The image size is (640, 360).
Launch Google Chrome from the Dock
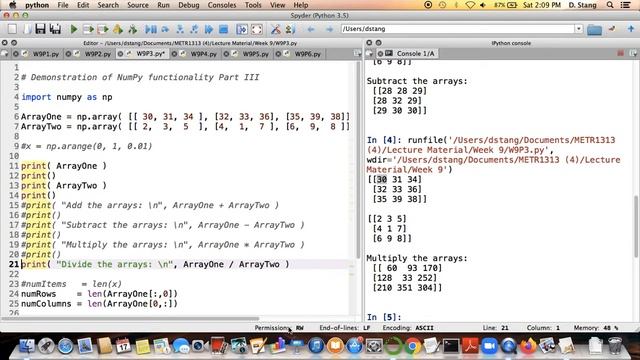(413, 346)
